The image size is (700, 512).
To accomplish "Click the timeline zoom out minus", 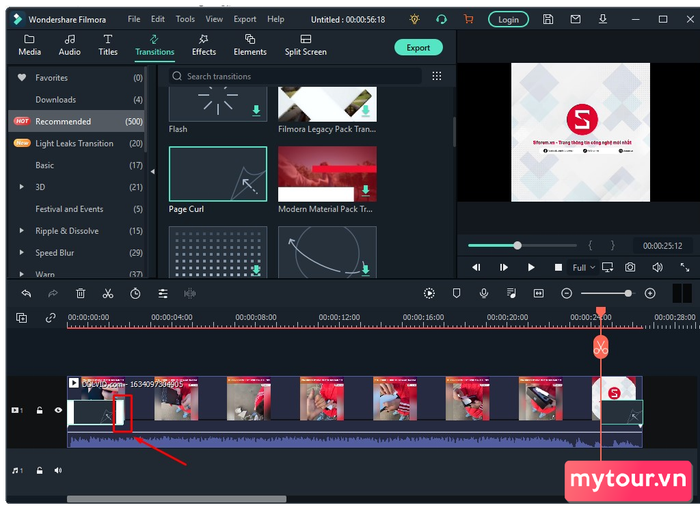I will tap(567, 293).
